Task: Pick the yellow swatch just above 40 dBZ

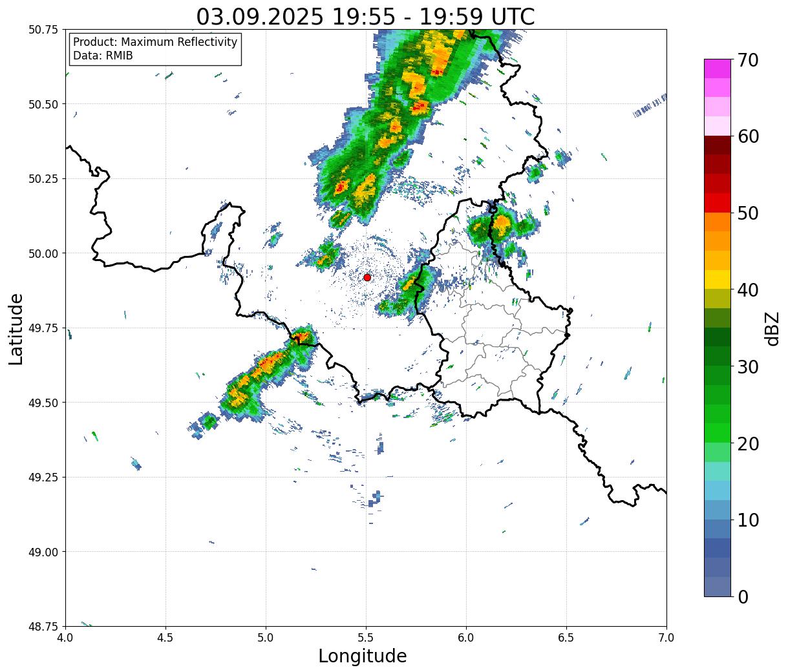Action: point(718,279)
